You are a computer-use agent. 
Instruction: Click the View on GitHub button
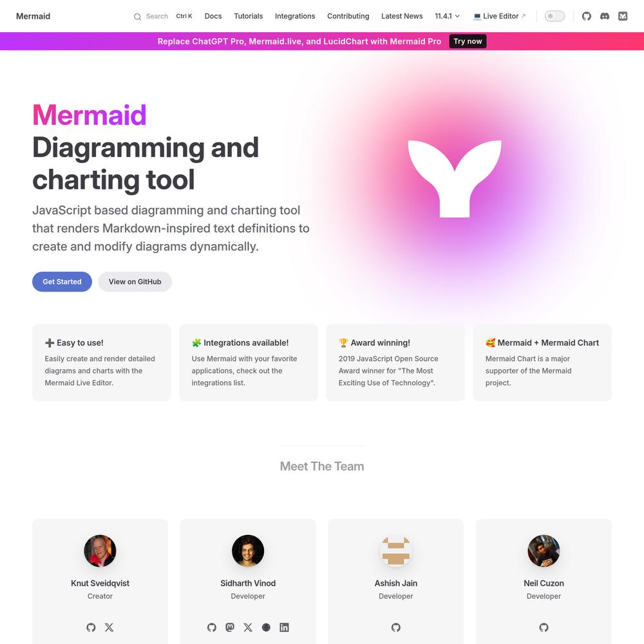(135, 282)
